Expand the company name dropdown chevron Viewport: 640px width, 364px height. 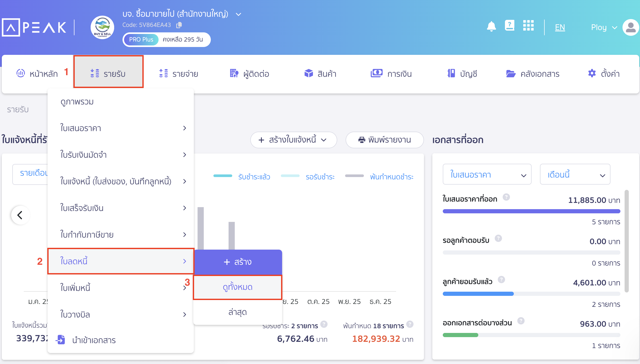[x=238, y=14]
